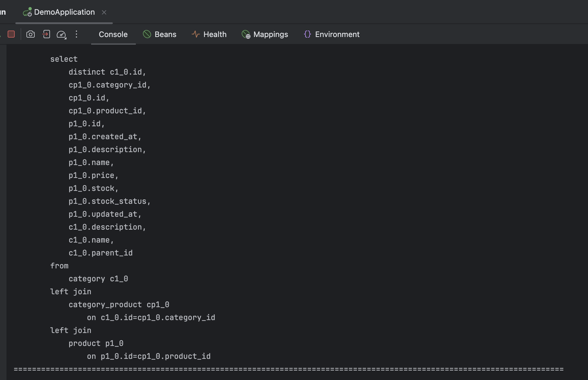Click the Health heartbeat pulse icon
The width and height of the screenshot is (588, 380).
(x=196, y=34)
